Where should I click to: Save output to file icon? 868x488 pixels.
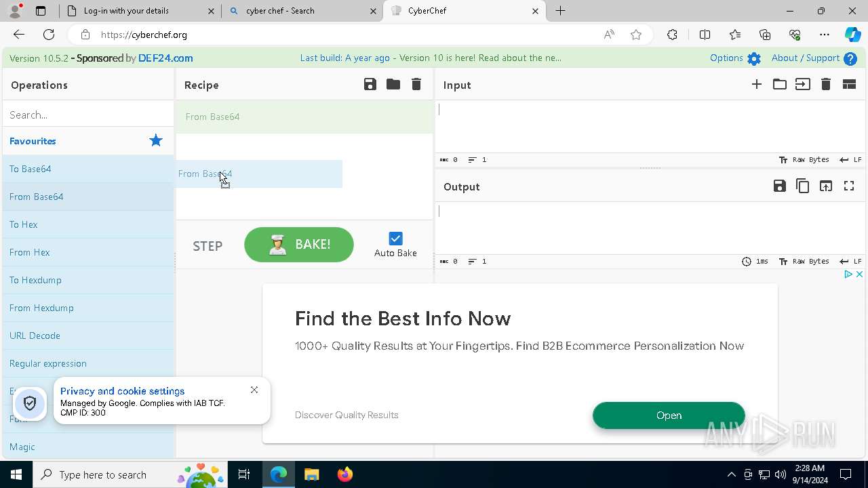click(x=780, y=186)
